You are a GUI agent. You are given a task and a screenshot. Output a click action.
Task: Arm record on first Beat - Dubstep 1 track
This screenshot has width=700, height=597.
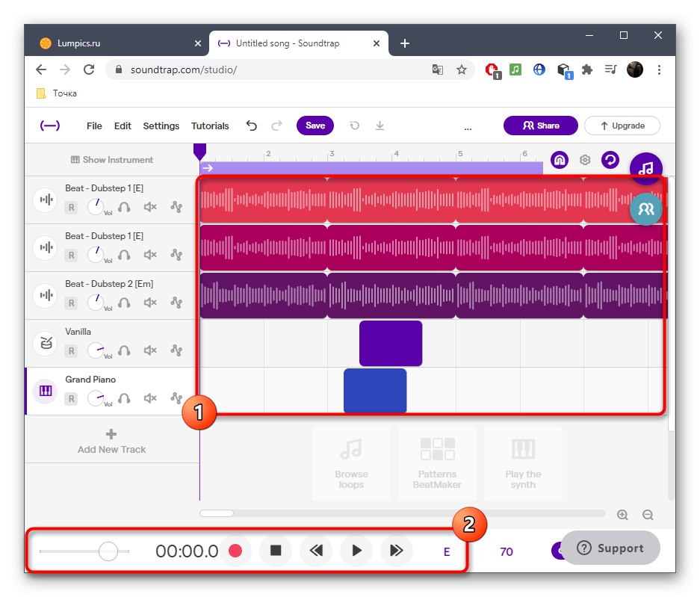(x=72, y=207)
